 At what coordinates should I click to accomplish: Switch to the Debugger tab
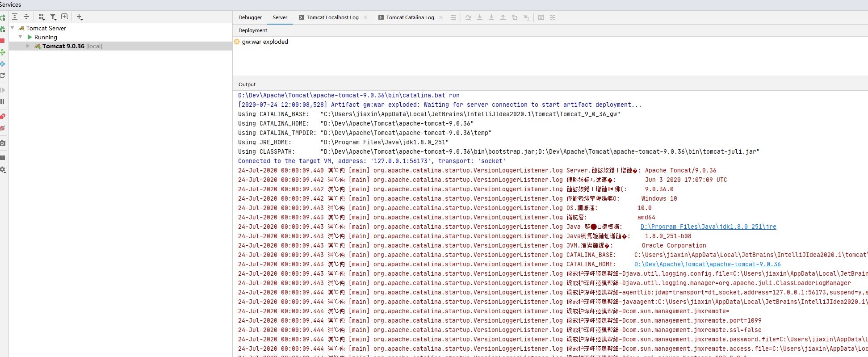coord(250,17)
